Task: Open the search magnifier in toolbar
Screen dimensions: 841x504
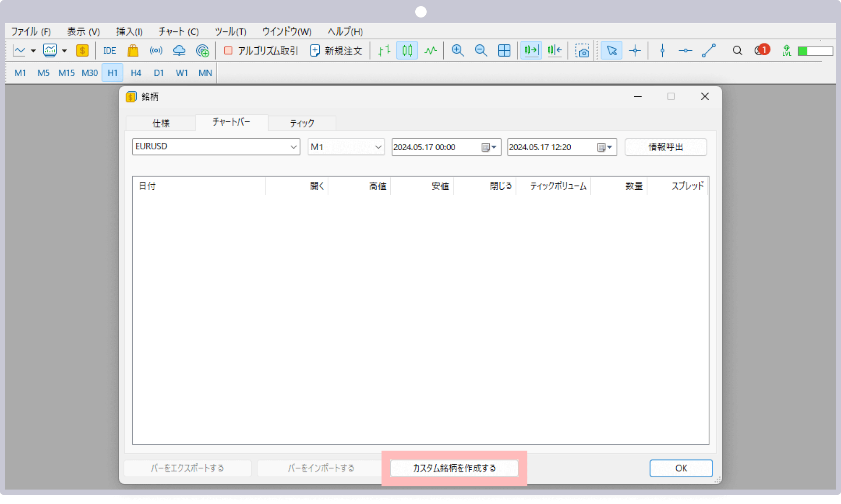Action: 737,51
